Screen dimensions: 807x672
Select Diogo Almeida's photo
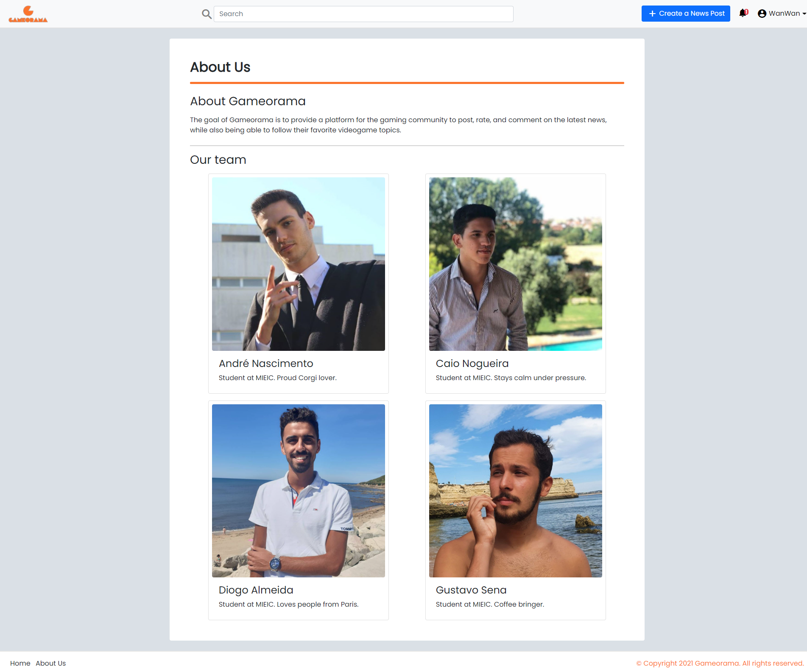click(x=299, y=491)
